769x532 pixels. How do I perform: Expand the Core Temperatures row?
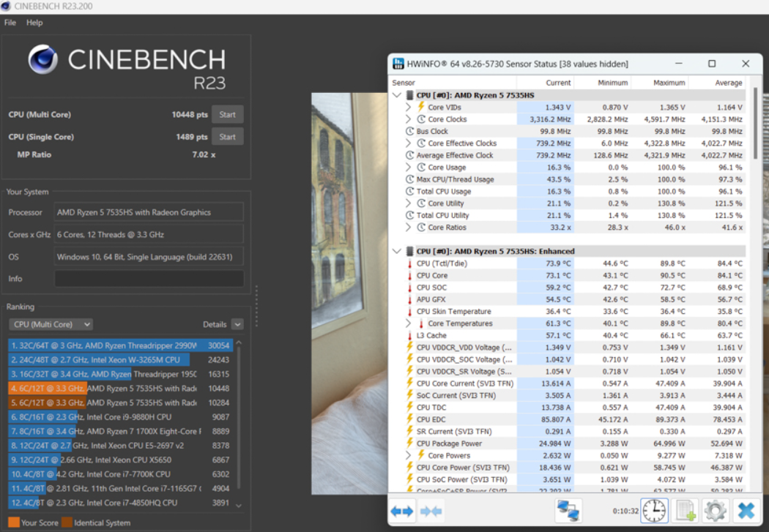pyautogui.click(x=409, y=323)
